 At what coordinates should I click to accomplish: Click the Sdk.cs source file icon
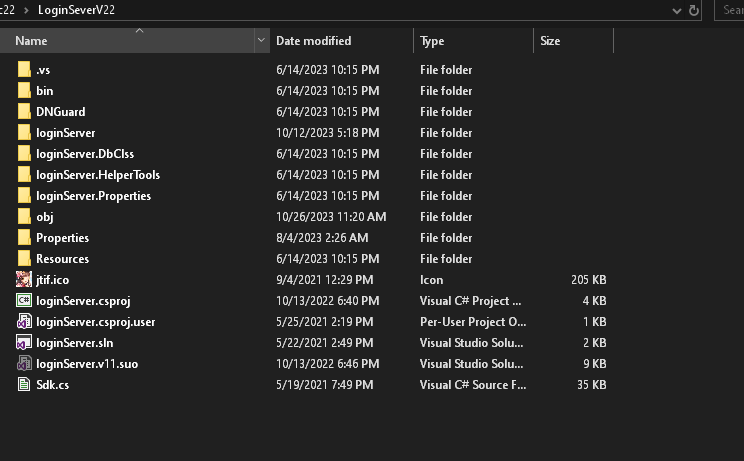pyautogui.click(x=24, y=385)
